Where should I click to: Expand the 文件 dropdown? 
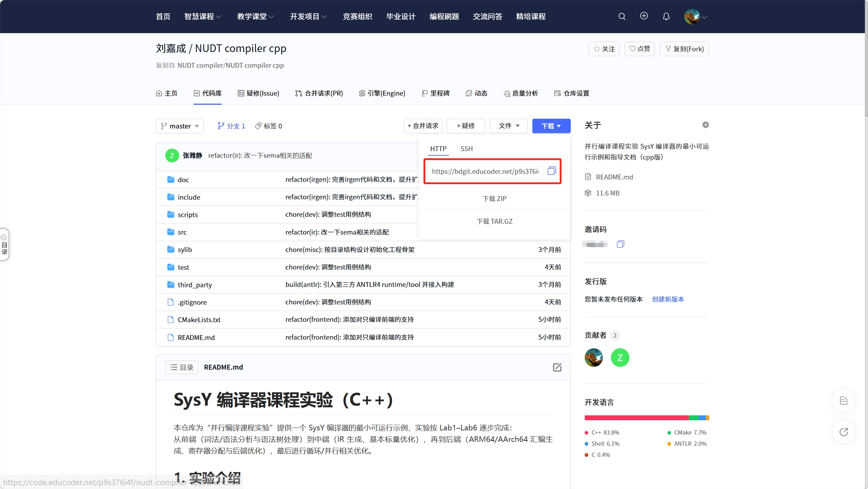(x=509, y=126)
